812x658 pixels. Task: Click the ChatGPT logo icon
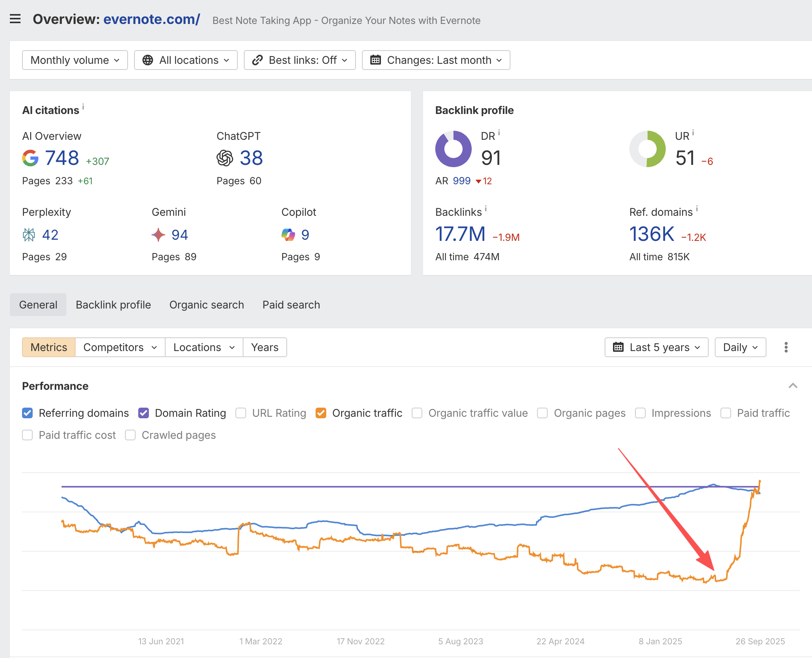point(225,158)
